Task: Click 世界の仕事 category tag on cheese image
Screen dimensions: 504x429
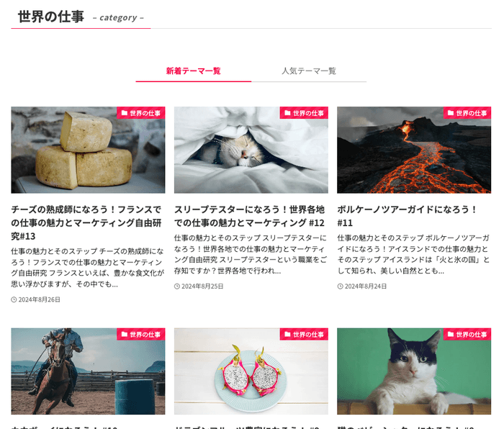Action: point(141,113)
